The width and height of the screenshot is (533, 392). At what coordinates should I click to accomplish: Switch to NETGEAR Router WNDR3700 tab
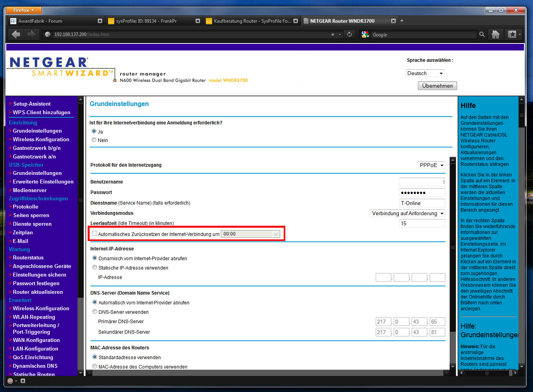pos(349,21)
